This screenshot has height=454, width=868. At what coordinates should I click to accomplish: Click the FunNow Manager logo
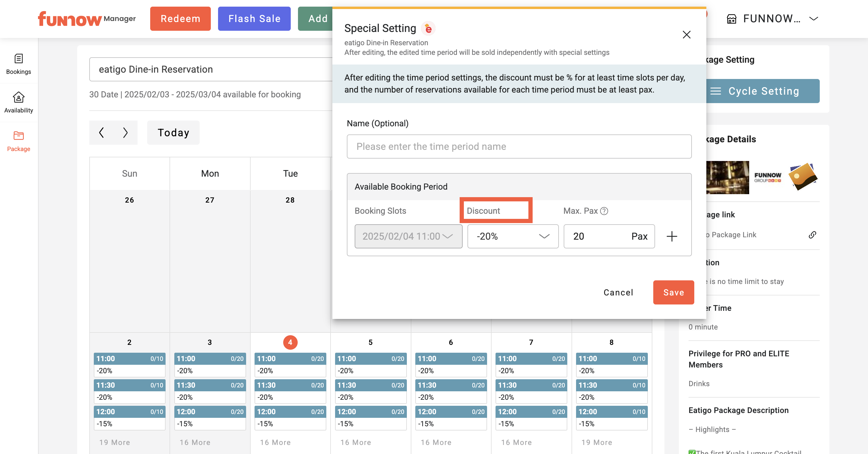[x=87, y=19]
